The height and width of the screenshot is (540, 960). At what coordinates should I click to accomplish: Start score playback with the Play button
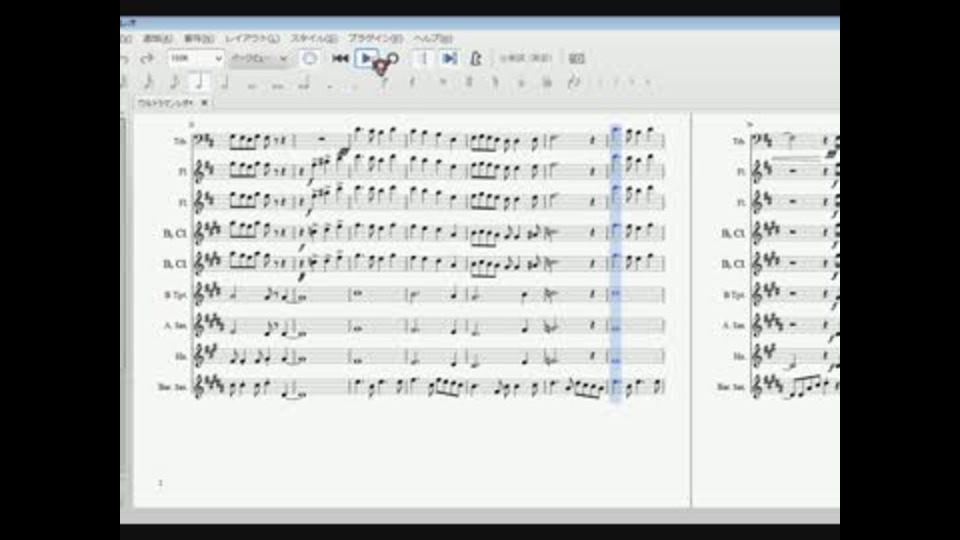366,58
